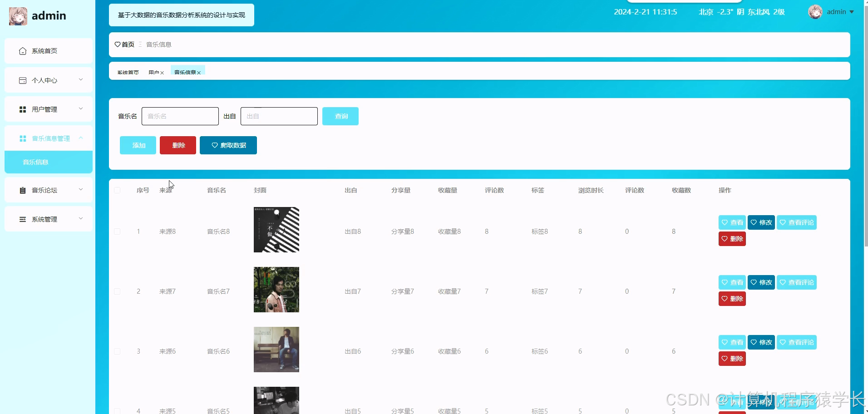Click the 收藏量 column header
Viewport: 868px width, 414px height.
tap(448, 190)
